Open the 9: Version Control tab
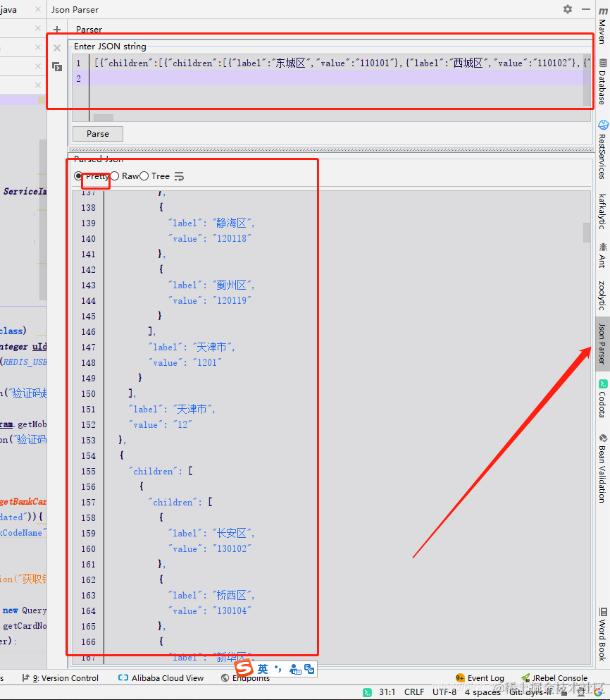Screen dimensions: 610x700 [61, 678]
